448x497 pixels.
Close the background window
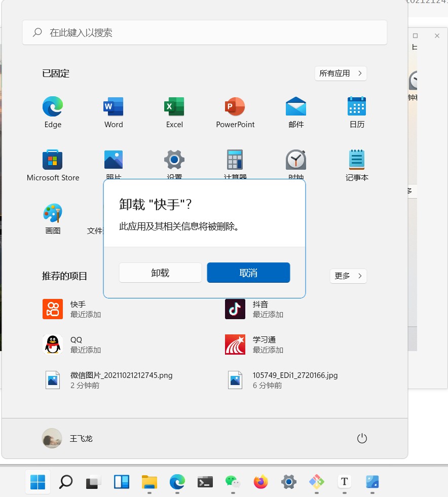437,36
